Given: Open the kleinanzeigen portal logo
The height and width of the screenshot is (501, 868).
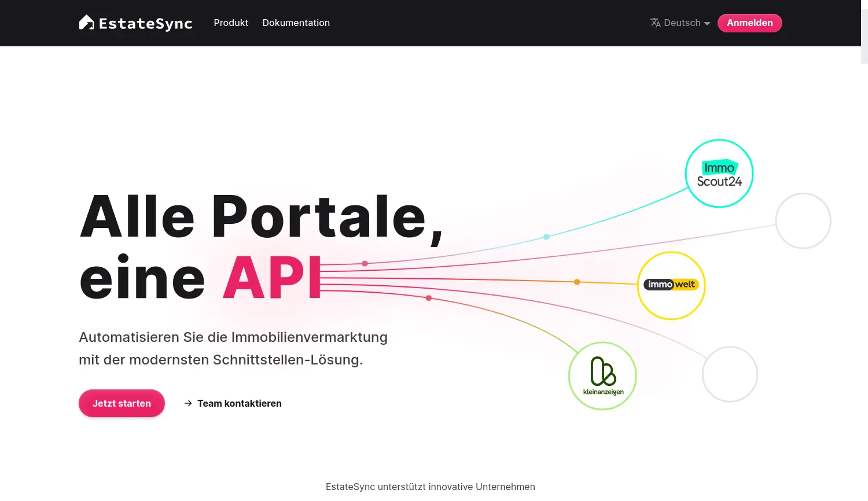Looking at the screenshot, I should point(602,375).
